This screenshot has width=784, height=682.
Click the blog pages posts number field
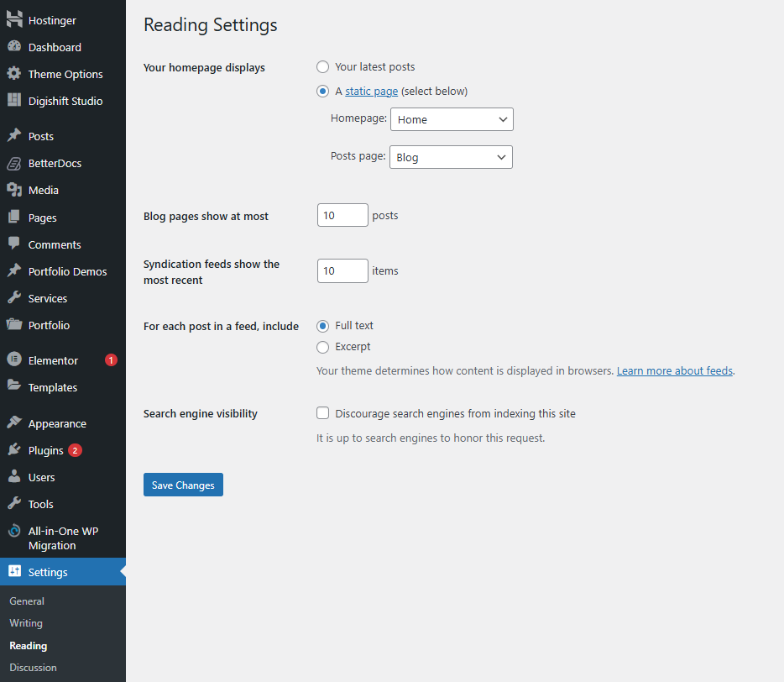[342, 216]
